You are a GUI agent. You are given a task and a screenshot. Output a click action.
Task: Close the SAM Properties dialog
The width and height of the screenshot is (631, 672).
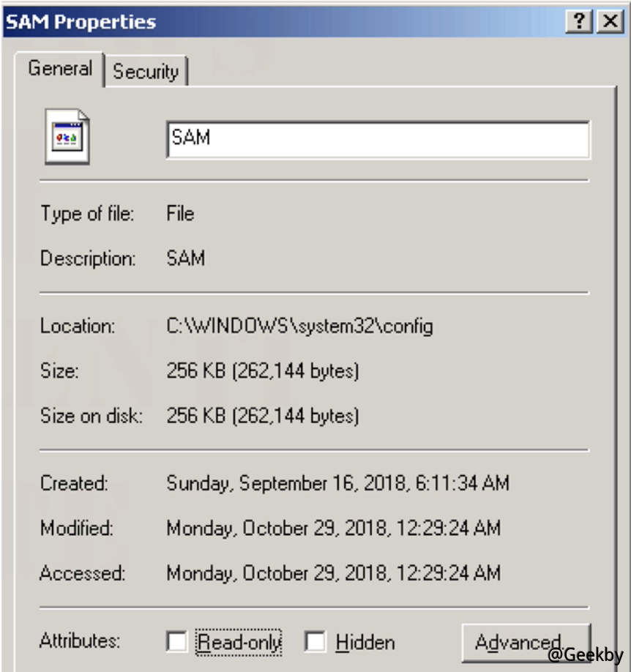click(610, 21)
